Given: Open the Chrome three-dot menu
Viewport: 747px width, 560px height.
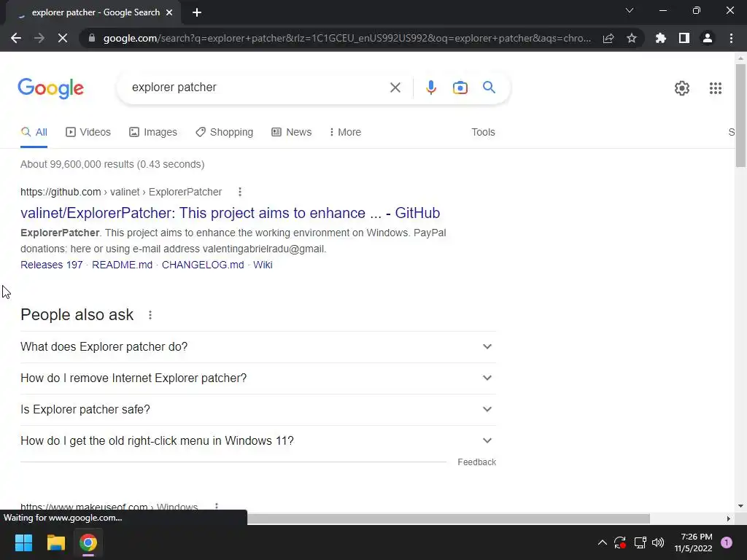Looking at the screenshot, I should pyautogui.click(x=731, y=38).
